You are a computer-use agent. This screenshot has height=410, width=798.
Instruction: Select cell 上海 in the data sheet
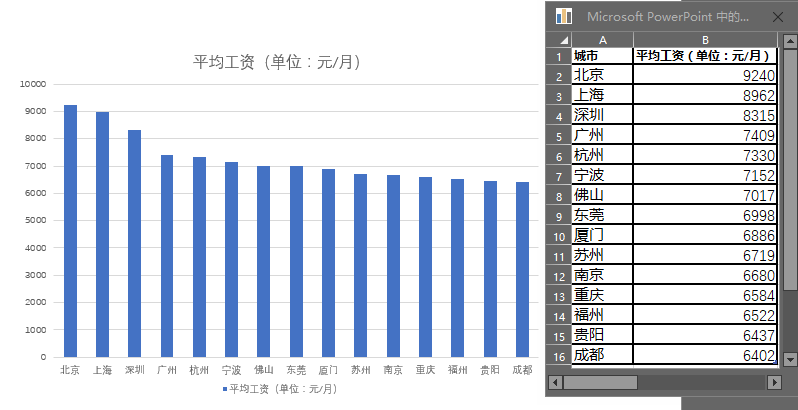[603, 95]
